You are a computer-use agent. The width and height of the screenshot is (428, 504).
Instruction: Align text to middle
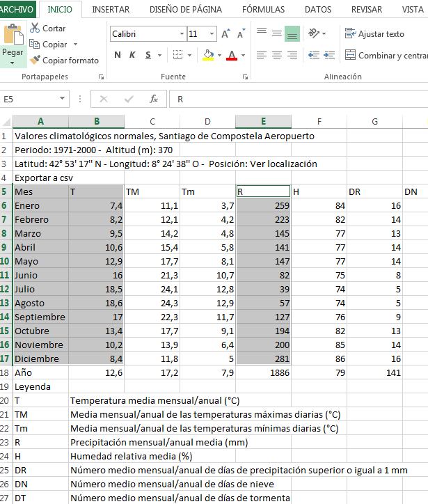tap(277, 33)
